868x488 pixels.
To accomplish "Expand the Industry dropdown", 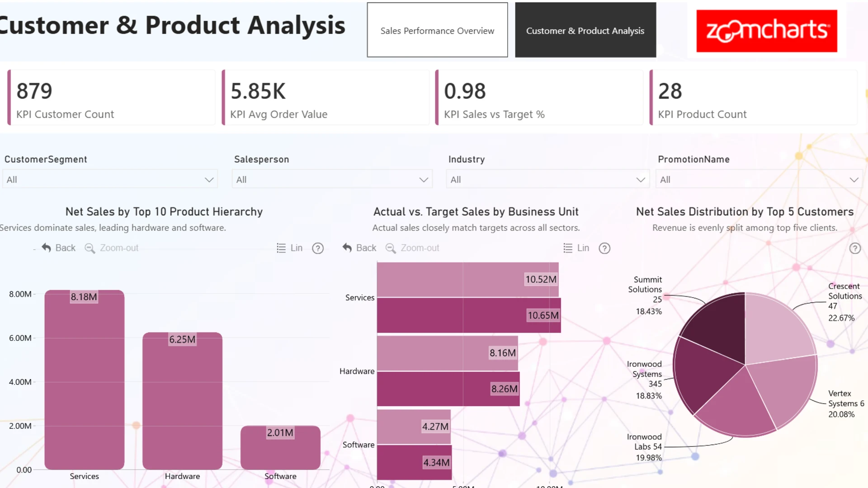I will (547, 179).
